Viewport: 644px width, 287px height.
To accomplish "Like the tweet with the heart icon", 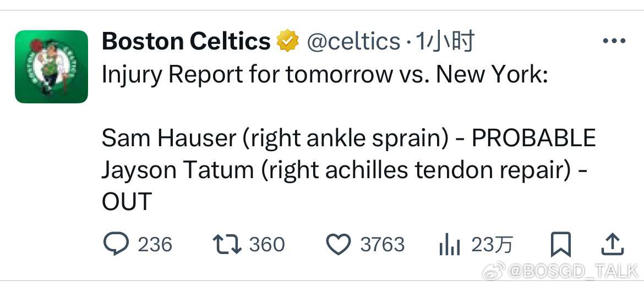I will click(339, 244).
